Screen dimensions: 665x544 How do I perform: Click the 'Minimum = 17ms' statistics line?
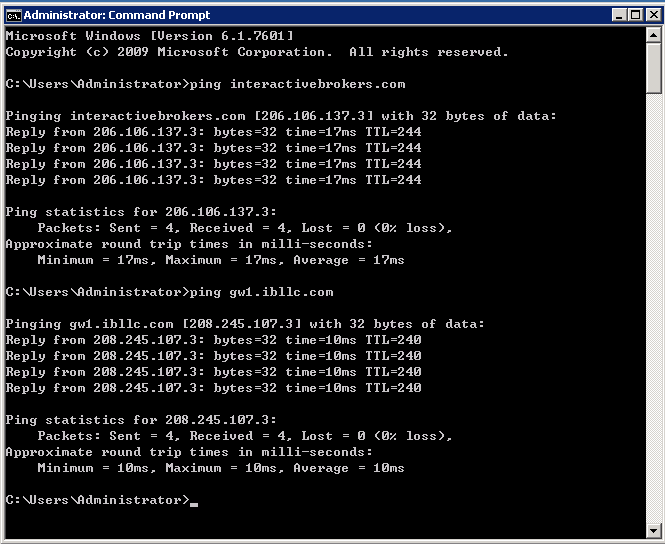pyautogui.click(x=221, y=260)
